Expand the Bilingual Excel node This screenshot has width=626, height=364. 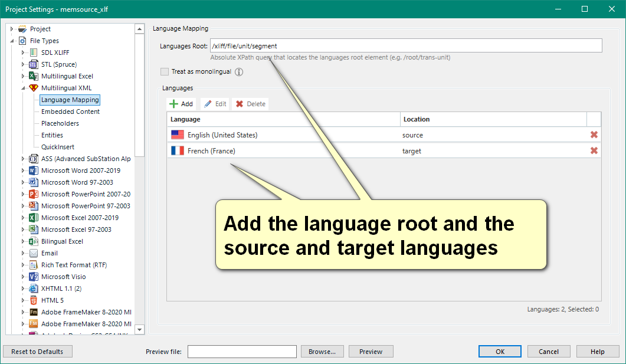[23, 241]
